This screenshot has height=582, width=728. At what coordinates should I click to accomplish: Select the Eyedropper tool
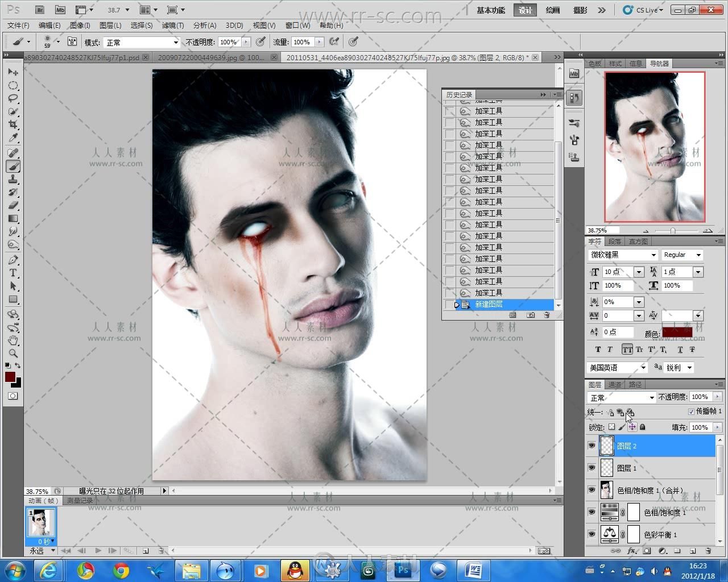tap(13, 139)
